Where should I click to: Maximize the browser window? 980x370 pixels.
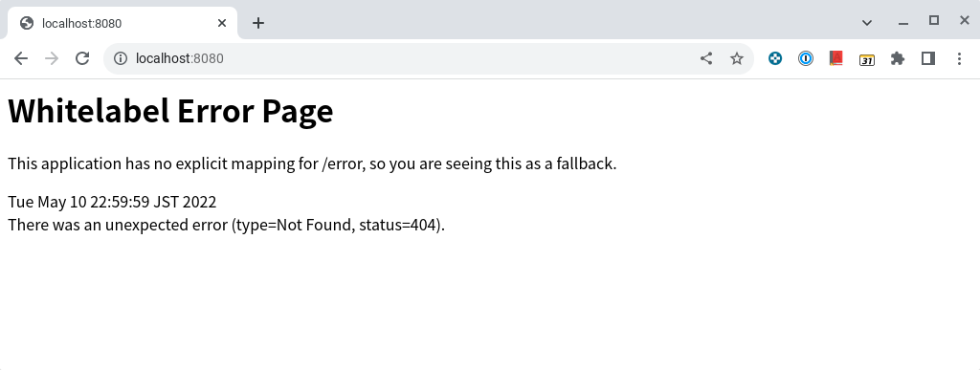click(934, 21)
